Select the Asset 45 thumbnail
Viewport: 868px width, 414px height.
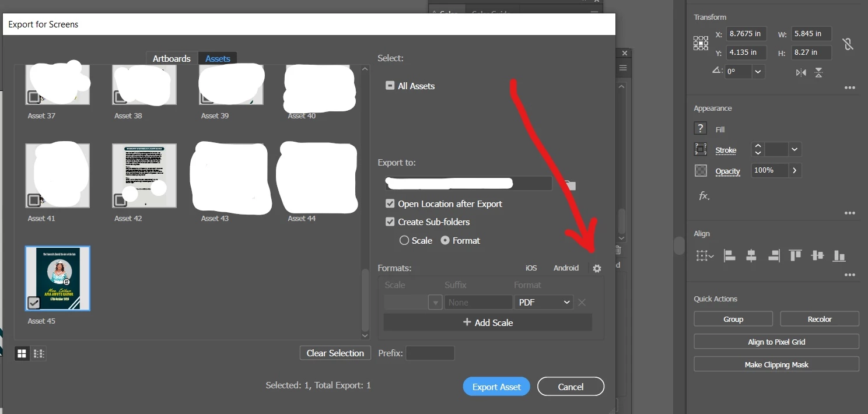pyautogui.click(x=58, y=278)
